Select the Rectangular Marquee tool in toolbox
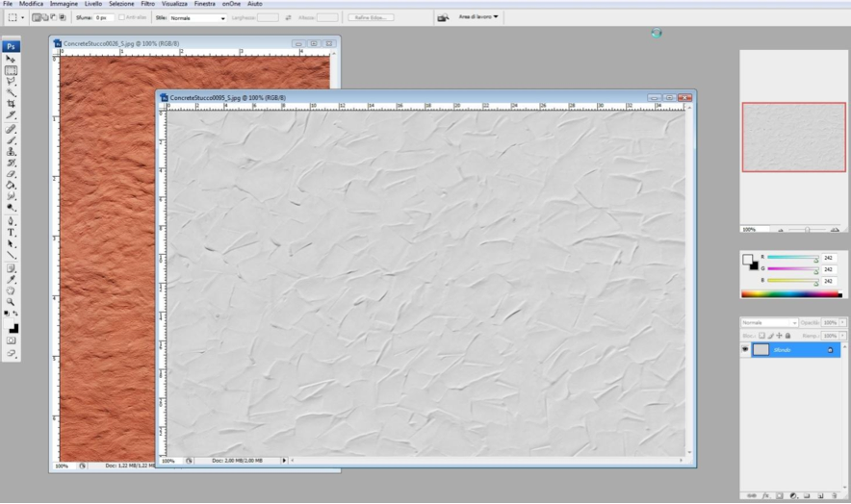 click(x=12, y=70)
